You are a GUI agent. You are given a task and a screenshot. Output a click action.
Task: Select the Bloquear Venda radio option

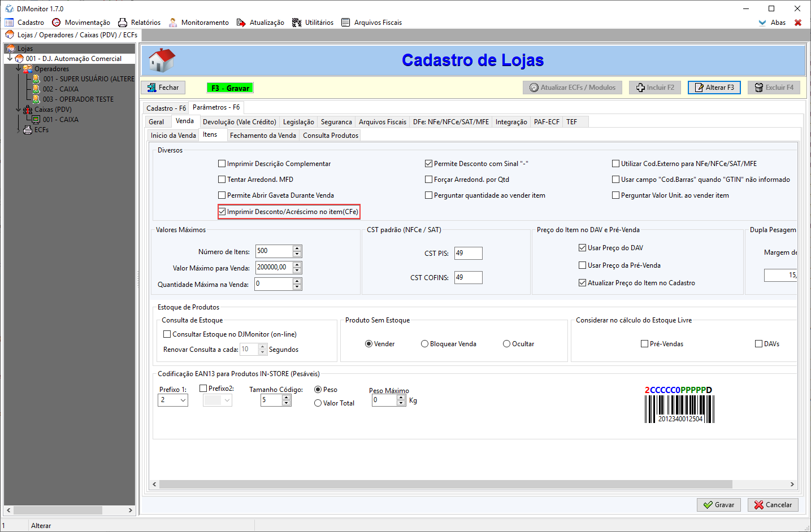pyautogui.click(x=424, y=344)
